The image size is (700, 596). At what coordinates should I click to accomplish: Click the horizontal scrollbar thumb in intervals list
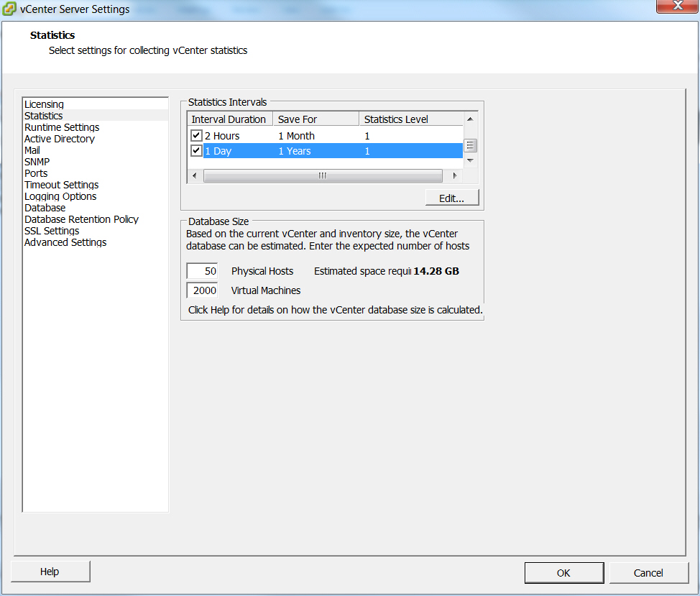pos(323,176)
